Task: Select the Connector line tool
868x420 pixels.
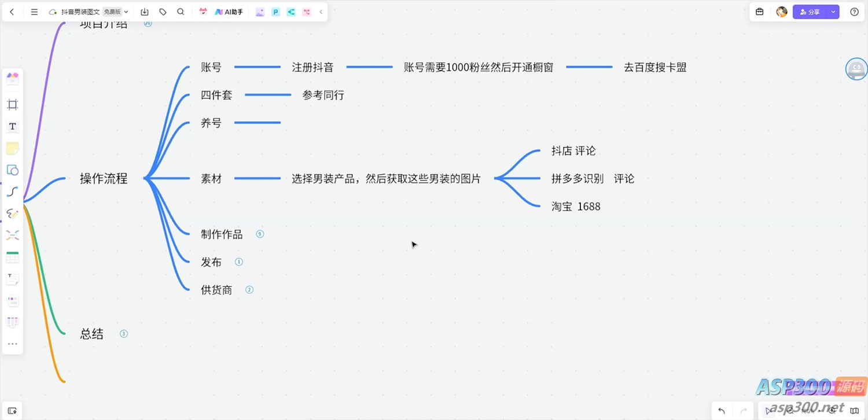Action: pos(12,191)
